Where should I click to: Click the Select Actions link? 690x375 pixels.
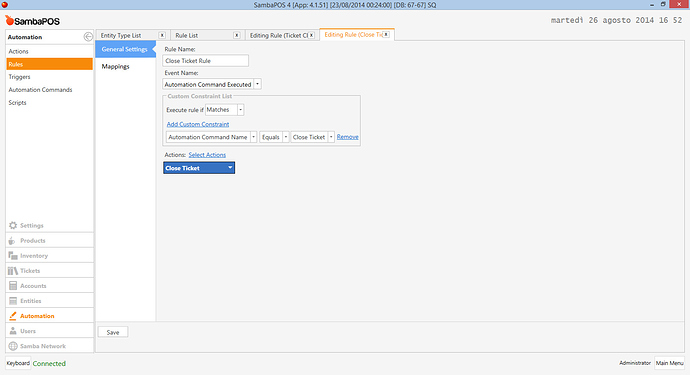(207, 155)
